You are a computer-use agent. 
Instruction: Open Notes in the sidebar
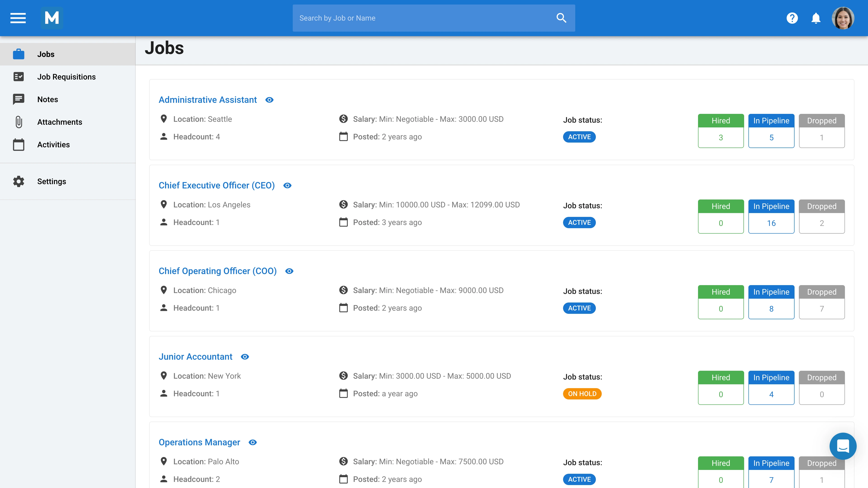[x=47, y=99]
